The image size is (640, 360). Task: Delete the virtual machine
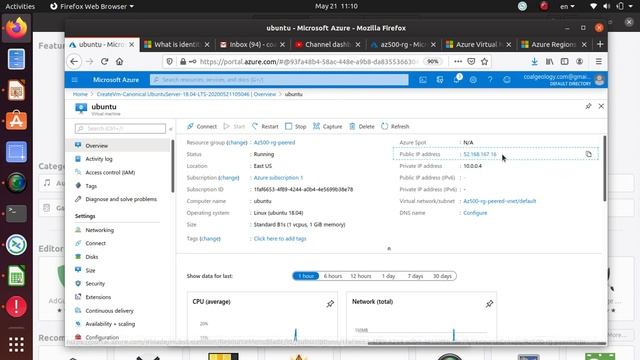click(x=362, y=127)
